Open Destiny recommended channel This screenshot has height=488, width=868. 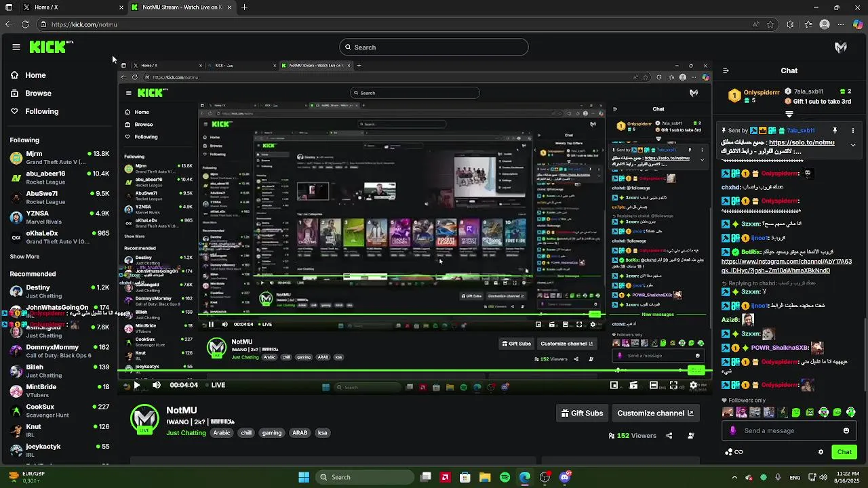(60, 291)
